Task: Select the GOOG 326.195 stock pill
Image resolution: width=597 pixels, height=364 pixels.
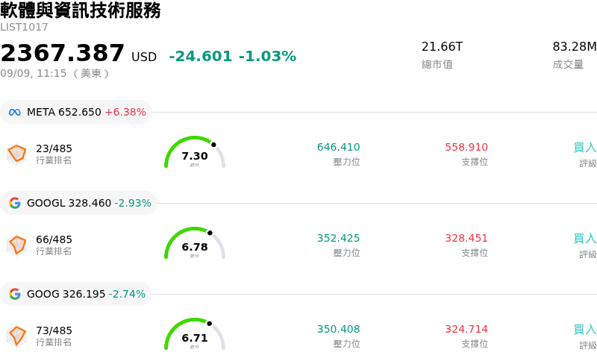Action: [x=76, y=294]
